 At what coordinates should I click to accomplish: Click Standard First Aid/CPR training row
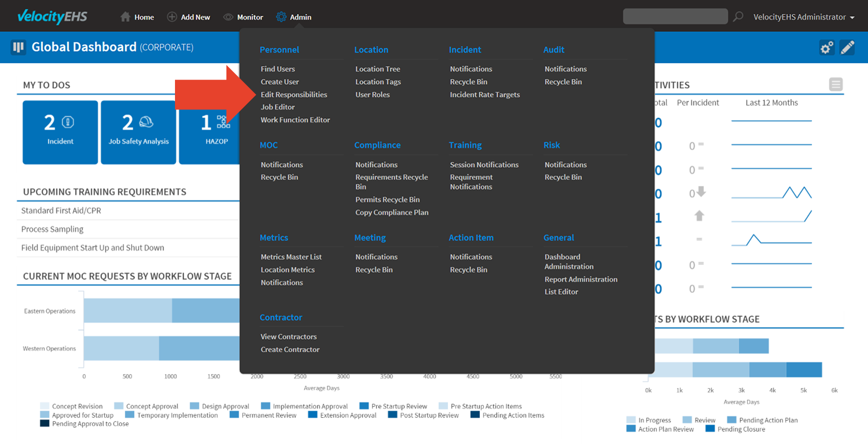point(128,211)
